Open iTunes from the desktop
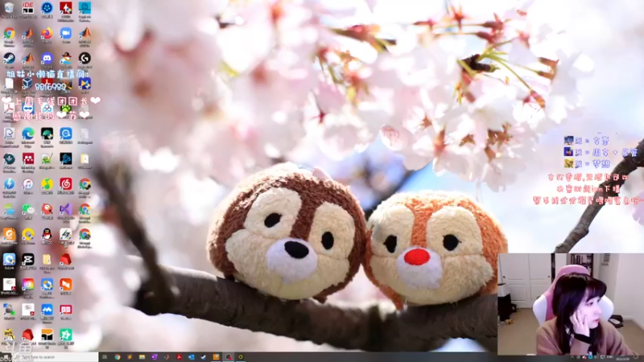 [28, 184]
